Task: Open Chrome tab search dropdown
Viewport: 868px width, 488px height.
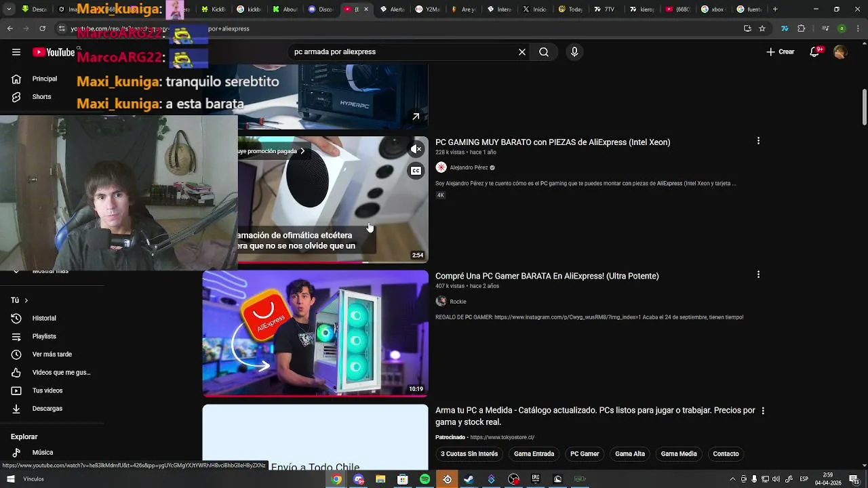Action: pyautogui.click(x=9, y=9)
